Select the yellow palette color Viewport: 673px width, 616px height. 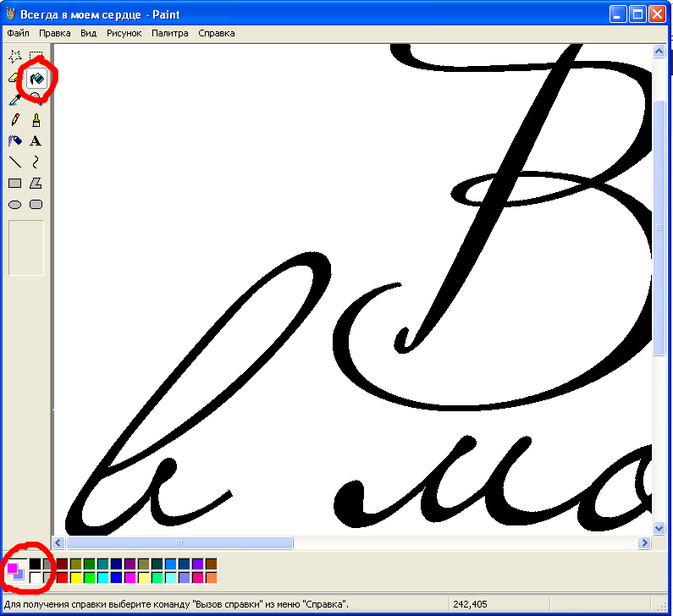pyautogui.click(x=76, y=577)
